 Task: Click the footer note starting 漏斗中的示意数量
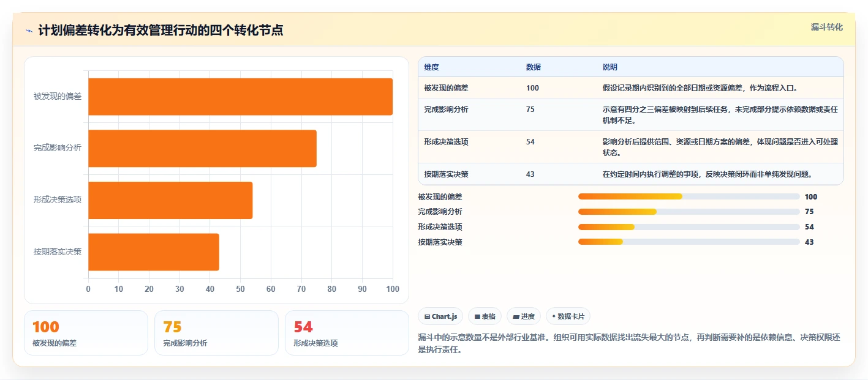(630, 344)
